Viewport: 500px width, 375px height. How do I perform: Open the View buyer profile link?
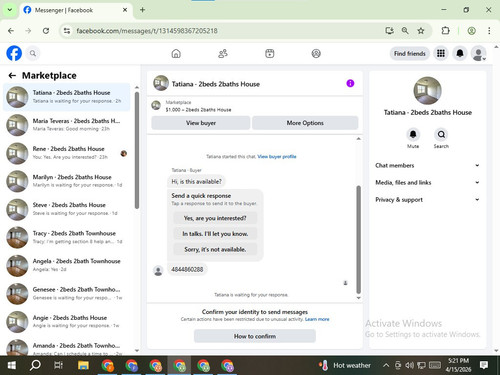277,156
